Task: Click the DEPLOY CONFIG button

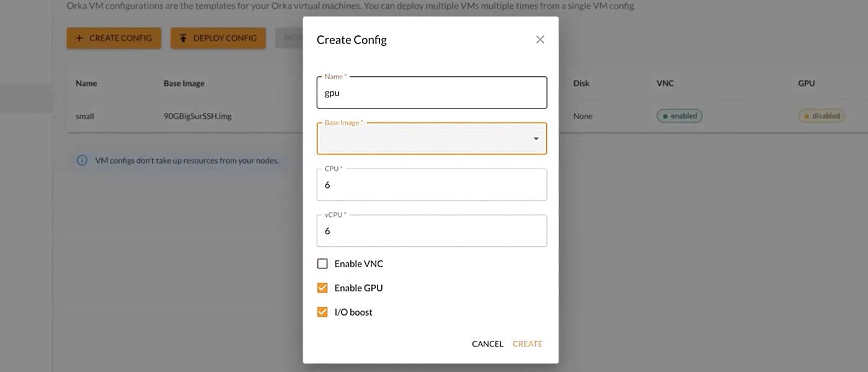Action: [218, 38]
